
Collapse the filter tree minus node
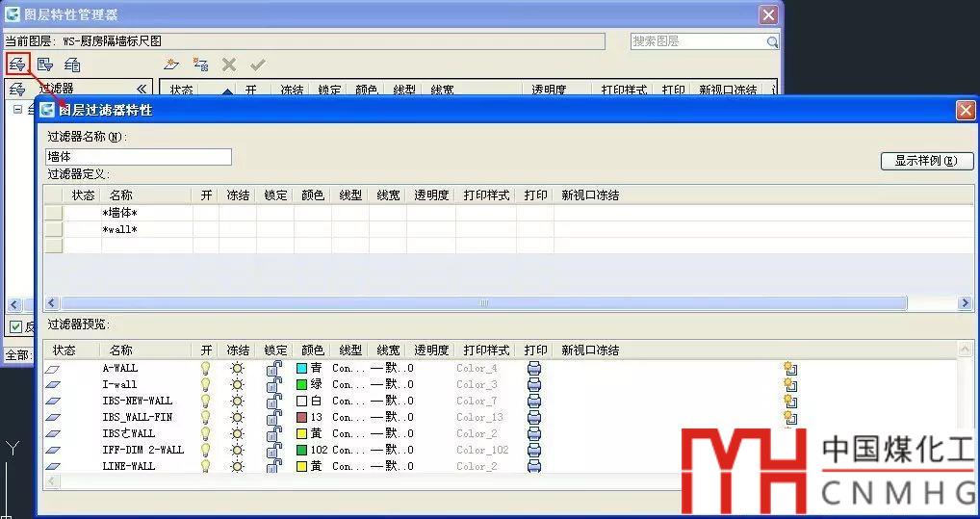point(17,109)
